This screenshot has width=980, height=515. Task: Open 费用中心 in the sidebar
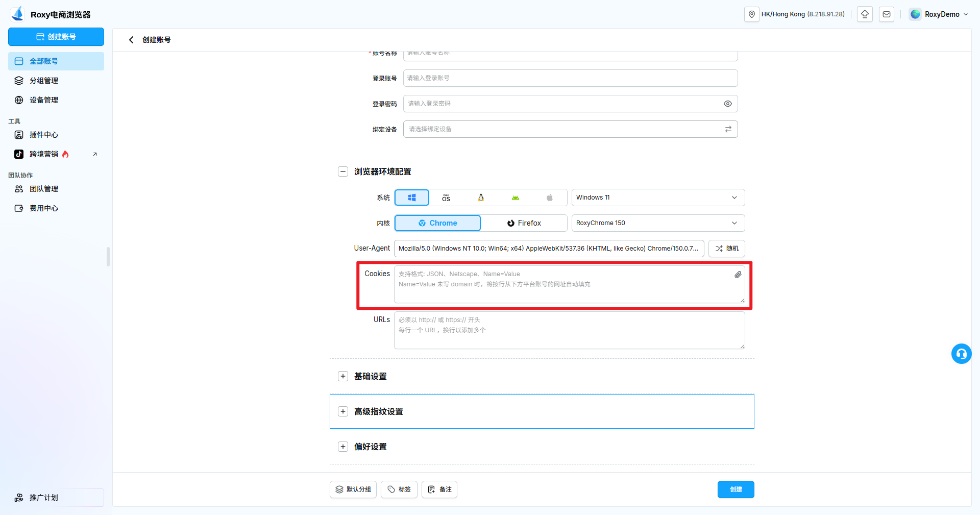pos(56,208)
